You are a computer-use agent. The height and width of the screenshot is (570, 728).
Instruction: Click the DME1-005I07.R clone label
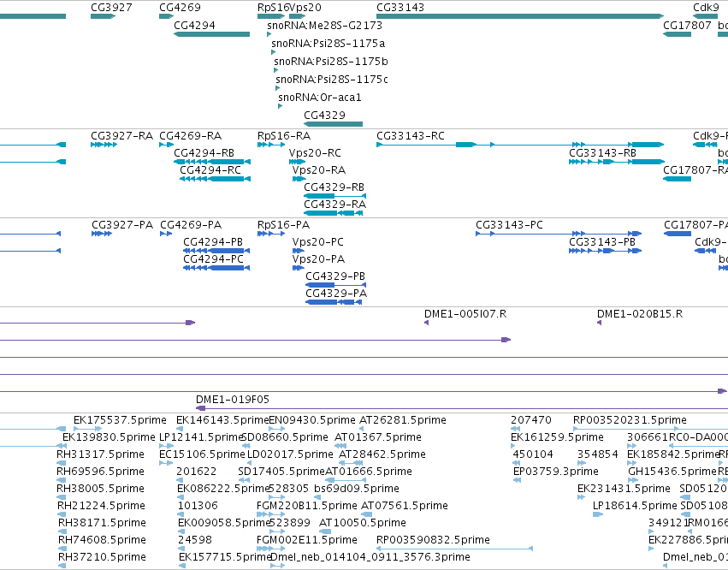pos(465,314)
